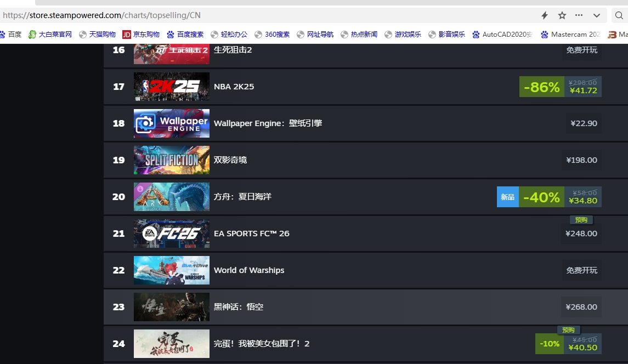Click the globe icon beside 热点新闻
Viewport: 628px width, 364px height.
(x=344, y=35)
